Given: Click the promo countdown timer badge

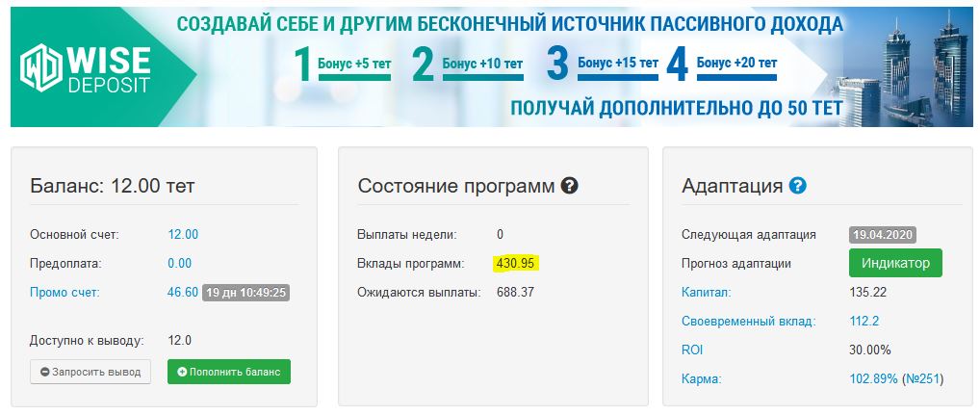Looking at the screenshot, I should pos(247,293).
